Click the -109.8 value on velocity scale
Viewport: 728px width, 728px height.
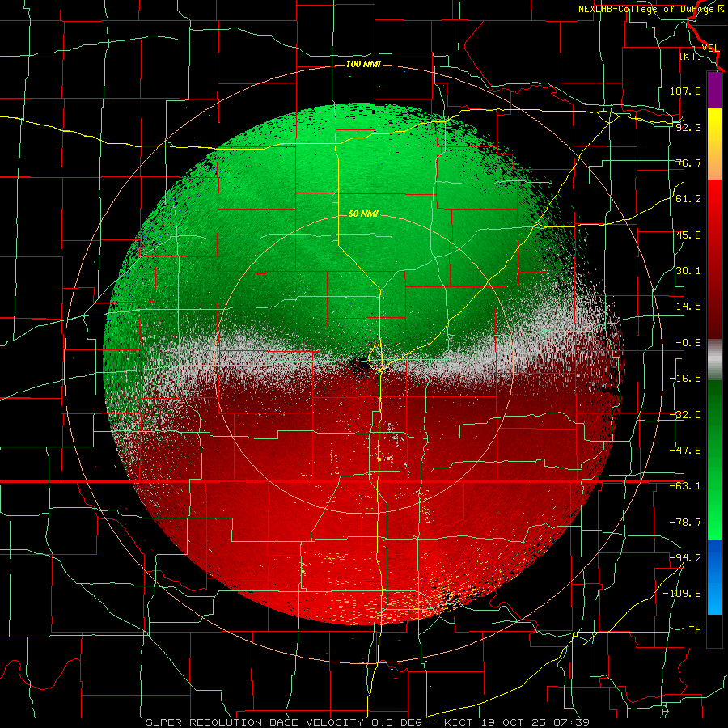tap(682, 594)
